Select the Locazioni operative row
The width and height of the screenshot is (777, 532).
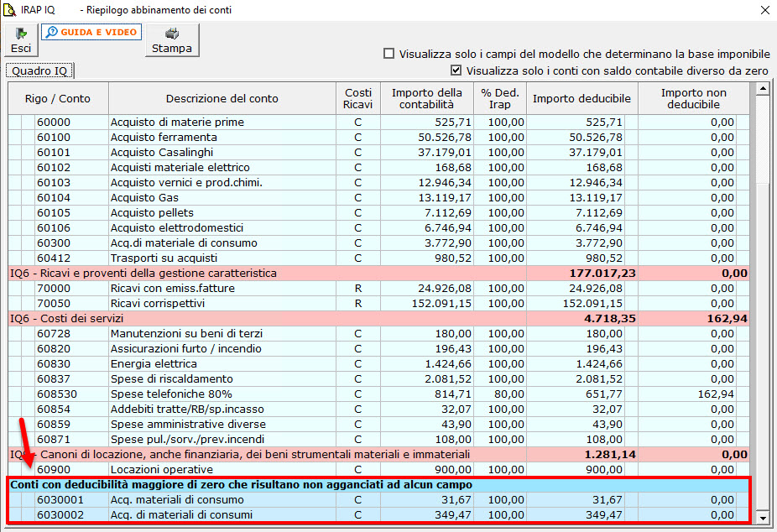(x=378, y=470)
